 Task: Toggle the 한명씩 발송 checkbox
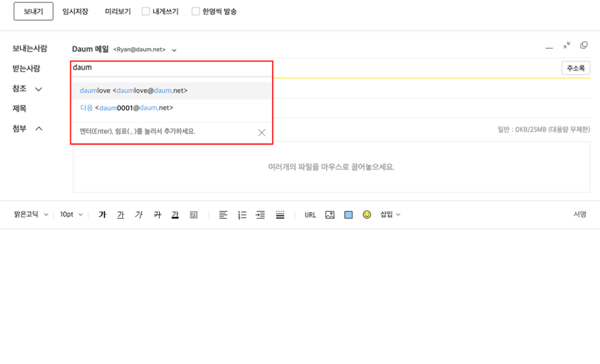tap(196, 11)
